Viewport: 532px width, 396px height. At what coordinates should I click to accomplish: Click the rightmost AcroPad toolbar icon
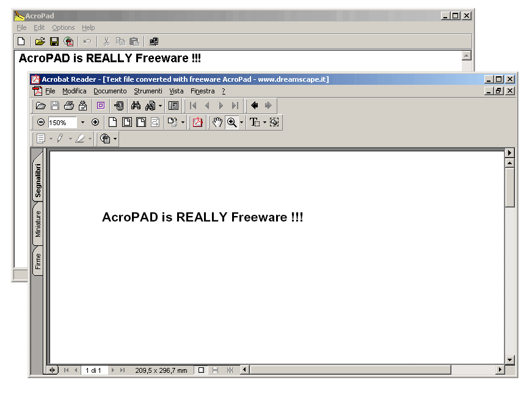[154, 41]
